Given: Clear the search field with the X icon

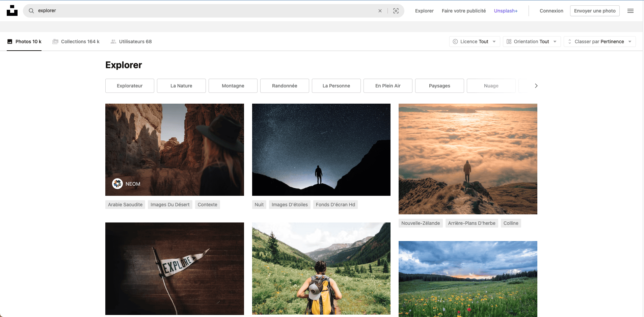Looking at the screenshot, I should click(380, 10).
